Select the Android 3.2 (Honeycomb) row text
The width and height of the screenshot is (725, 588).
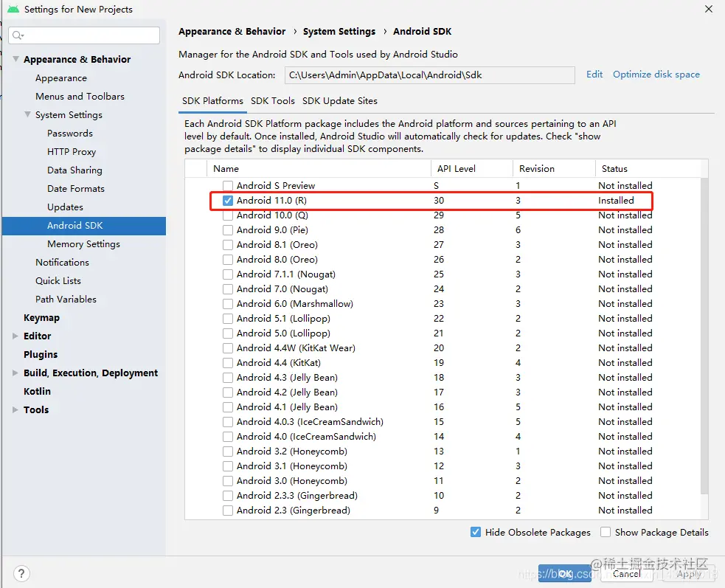[x=292, y=452]
